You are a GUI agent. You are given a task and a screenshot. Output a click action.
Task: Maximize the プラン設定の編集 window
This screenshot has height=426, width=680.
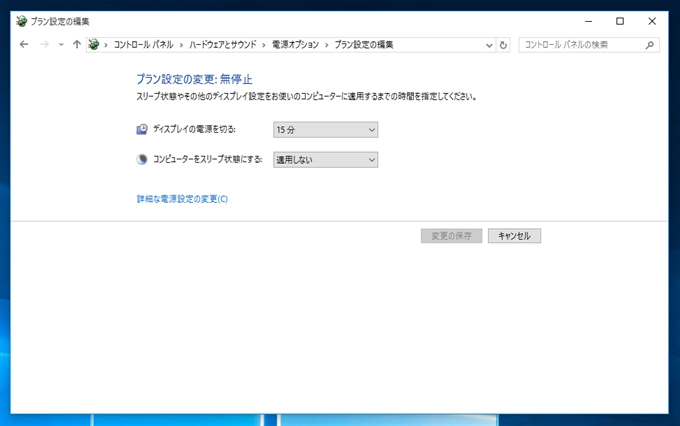pos(620,21)
